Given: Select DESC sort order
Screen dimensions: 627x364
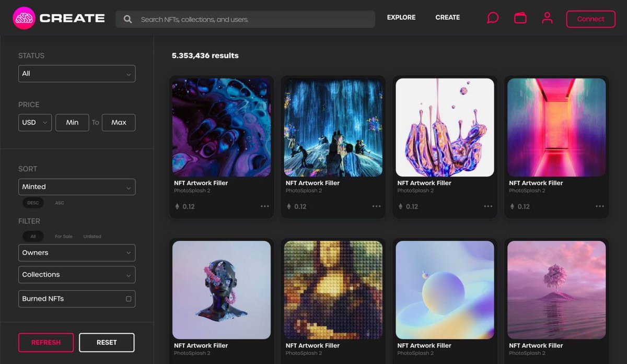Looking at the screenshot, I should click(x=33, y=203).
